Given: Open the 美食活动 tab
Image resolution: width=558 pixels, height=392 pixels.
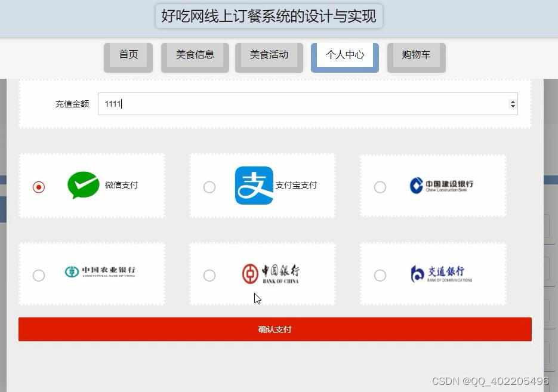Looking at the screenshot, I should 269,54.
